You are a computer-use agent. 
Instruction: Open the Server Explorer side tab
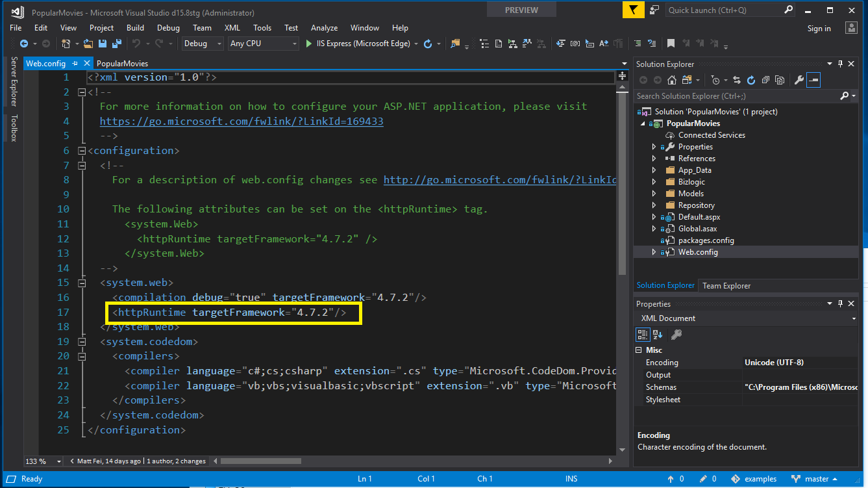[14, 81]
